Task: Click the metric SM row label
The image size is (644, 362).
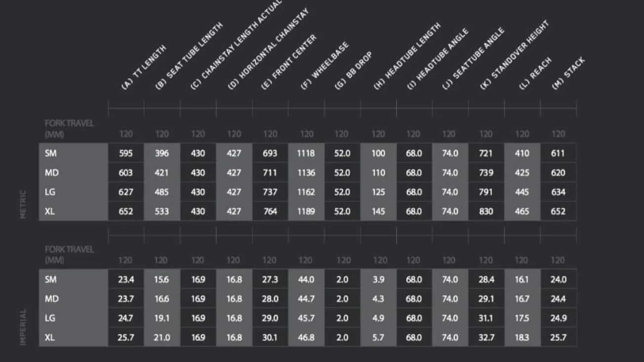Action: coord(50,154)
